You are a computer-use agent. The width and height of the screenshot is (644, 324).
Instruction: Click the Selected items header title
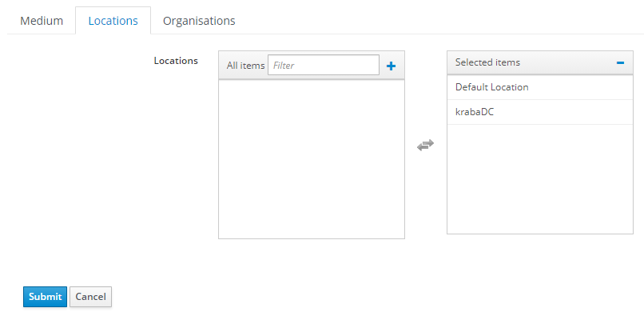pos(487,62)
